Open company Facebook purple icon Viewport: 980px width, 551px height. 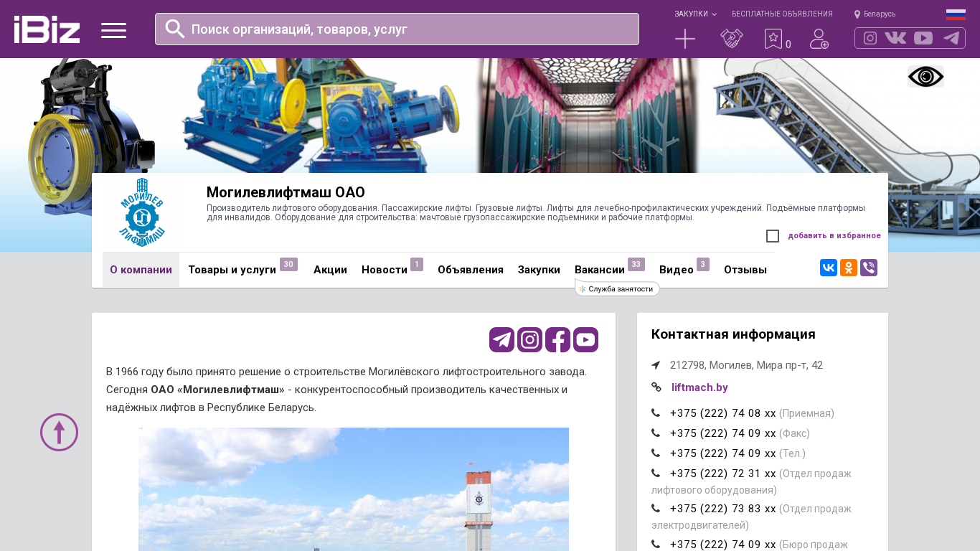pyautogui.click(x=557, y=340)
